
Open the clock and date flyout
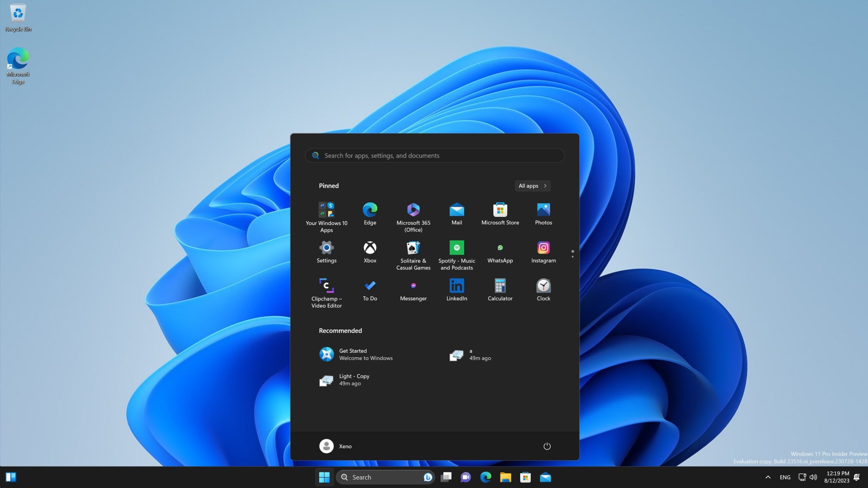837,477
